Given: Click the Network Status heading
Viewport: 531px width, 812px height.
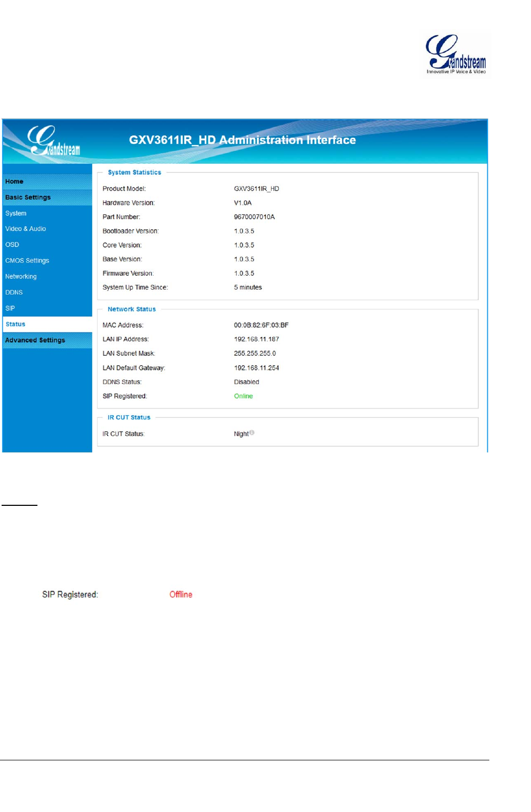Looking at the screenshot, I should point(132,309).
